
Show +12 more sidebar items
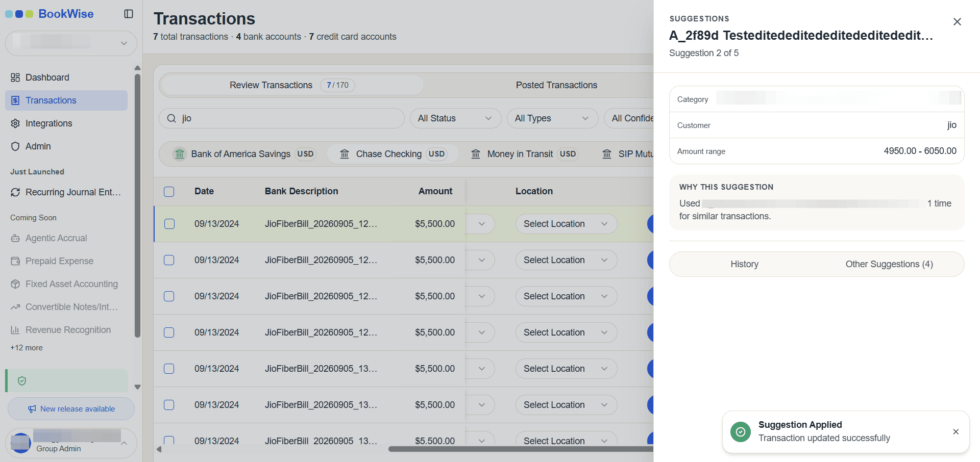27,348
